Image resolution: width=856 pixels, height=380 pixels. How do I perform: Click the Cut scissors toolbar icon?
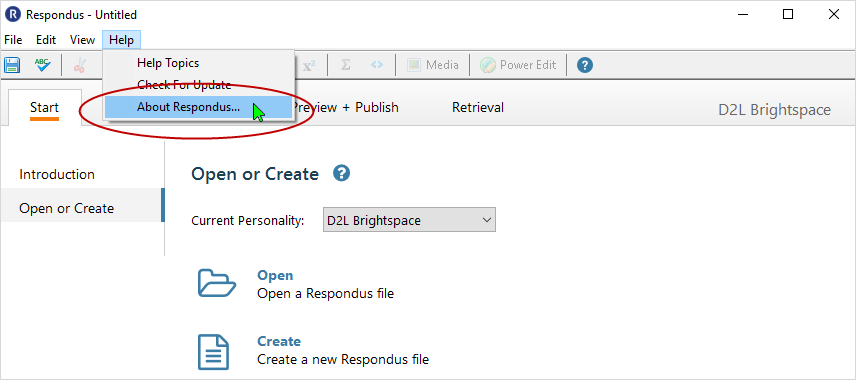[80, 65]
